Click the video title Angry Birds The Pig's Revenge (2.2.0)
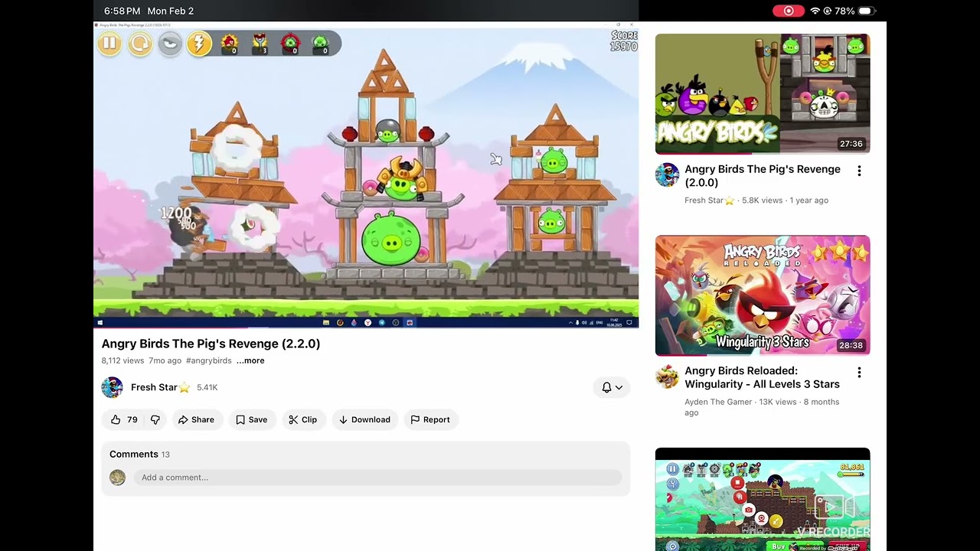Viewport: 980px width, 551px height. (x=211, y=344)
